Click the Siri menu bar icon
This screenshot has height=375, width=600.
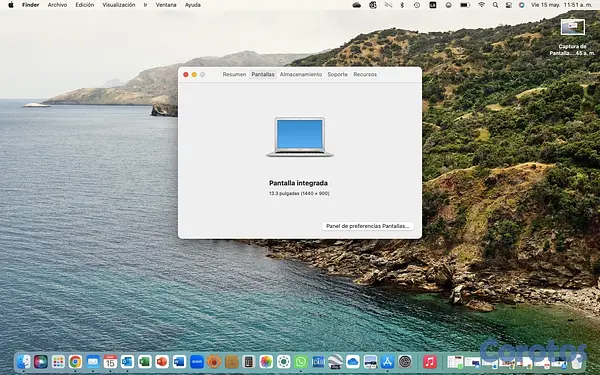[x=522, y=5]
